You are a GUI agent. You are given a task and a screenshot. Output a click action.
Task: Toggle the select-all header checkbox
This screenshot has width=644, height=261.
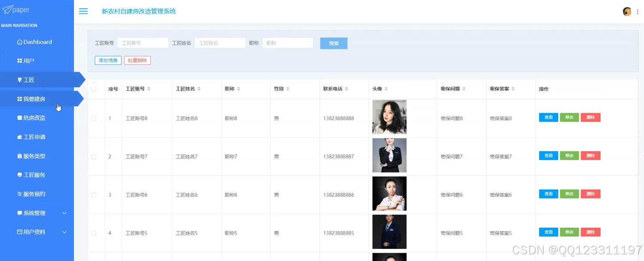(94, 89)
